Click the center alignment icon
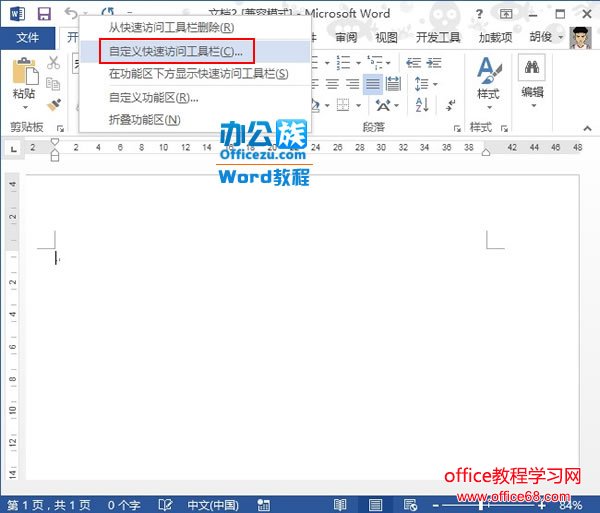600x513 pixels. coord(332,83)
